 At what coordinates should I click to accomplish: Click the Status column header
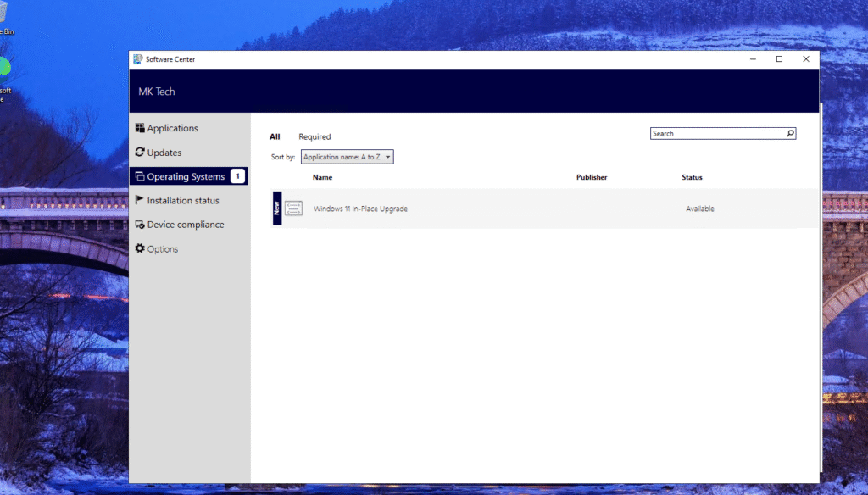(692, 177)
